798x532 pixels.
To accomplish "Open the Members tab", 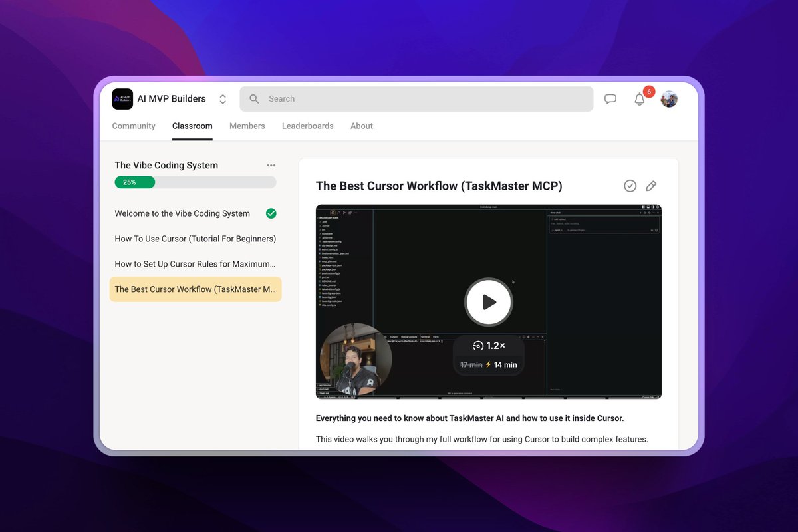I will point(247,126).
